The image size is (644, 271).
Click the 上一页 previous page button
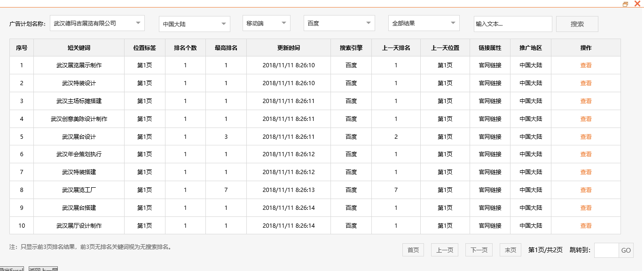point(444,249)
